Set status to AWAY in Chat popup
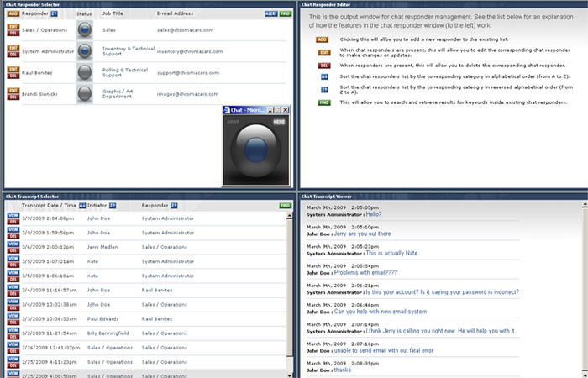 [x=233, y=123]
